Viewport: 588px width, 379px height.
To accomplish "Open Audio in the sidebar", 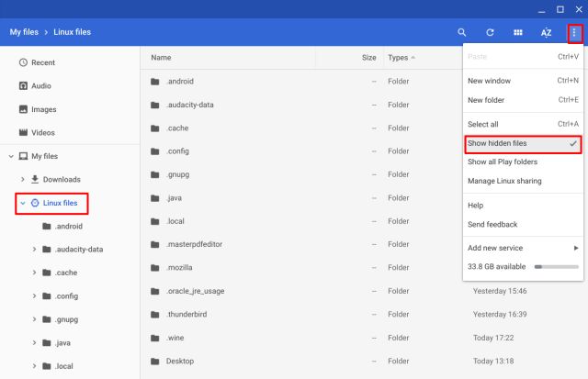I will 40,85.
